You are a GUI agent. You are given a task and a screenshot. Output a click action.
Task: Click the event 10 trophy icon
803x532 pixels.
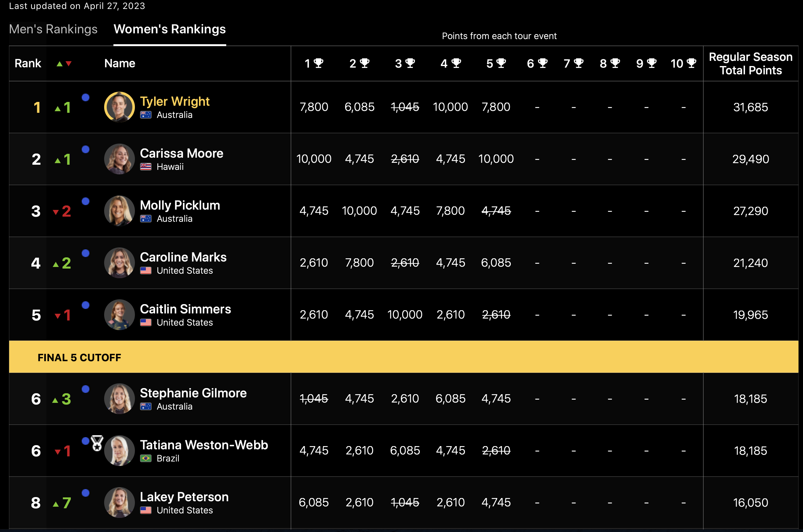(691, 63)
